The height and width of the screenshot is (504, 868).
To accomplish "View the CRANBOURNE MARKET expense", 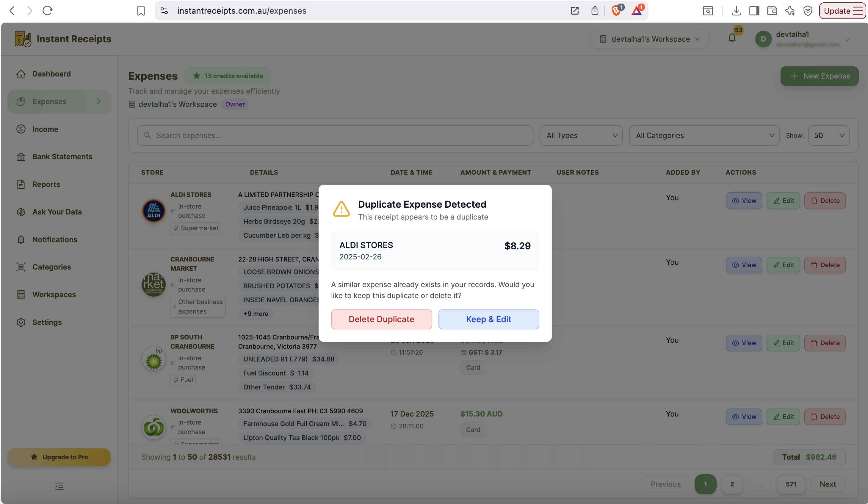I will tap(744, 265).
